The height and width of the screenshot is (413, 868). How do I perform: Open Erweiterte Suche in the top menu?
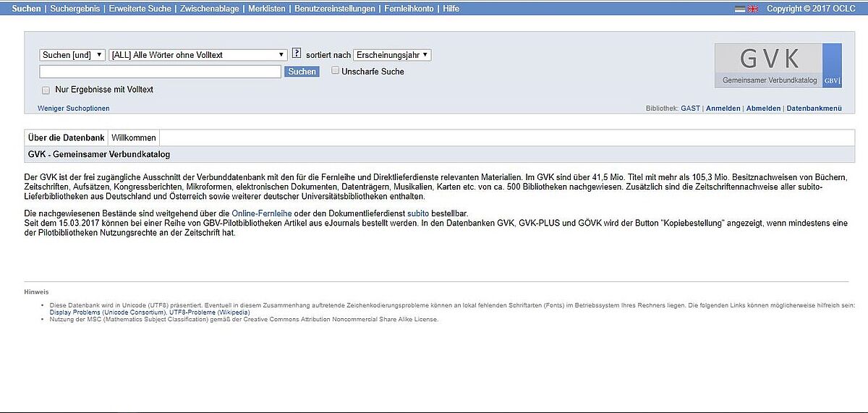pyautogui.click(x=140, y=9)
